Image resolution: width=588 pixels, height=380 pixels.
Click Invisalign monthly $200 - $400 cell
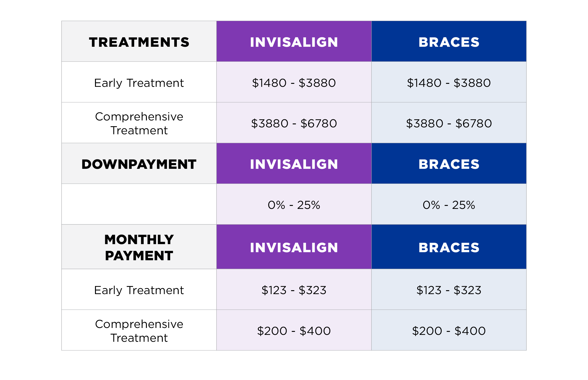click(x=294, y=330)
